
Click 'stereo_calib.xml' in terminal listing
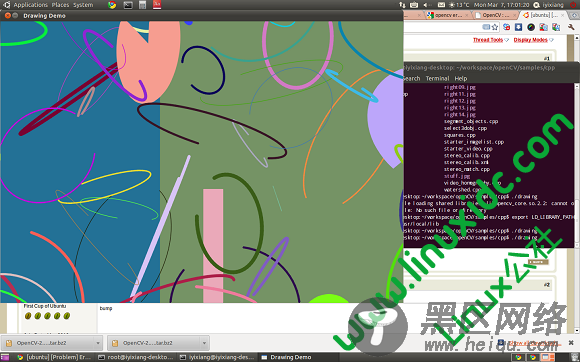pyautogui.click(x=466, y=162)
